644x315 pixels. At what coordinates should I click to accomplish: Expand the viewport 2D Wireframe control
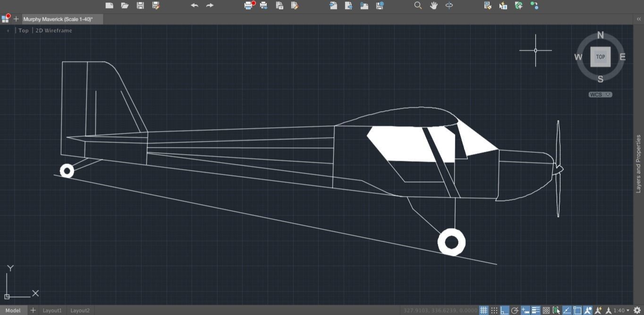coord(53,30)
